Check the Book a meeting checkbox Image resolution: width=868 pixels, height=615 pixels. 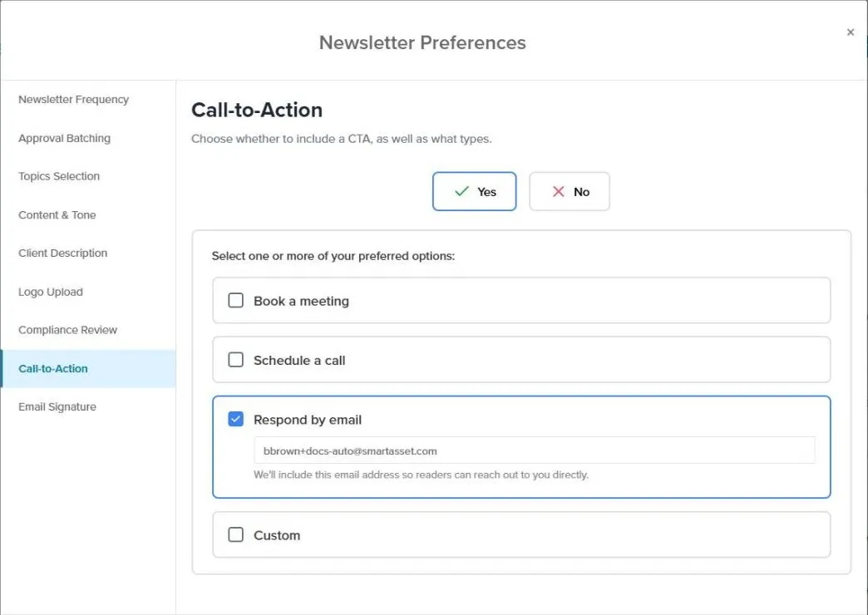pyautogui.click(x=236, y=301)
